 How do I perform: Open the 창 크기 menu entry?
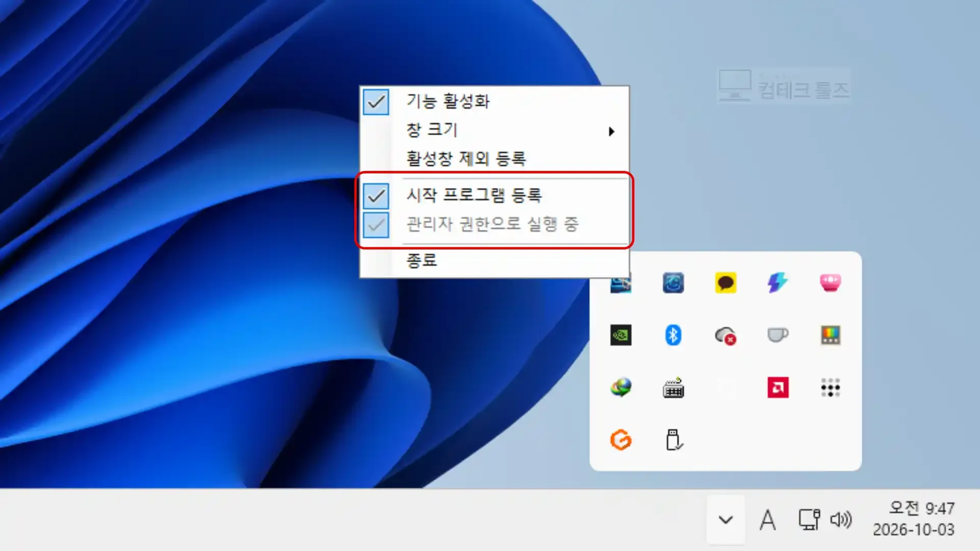494,130
